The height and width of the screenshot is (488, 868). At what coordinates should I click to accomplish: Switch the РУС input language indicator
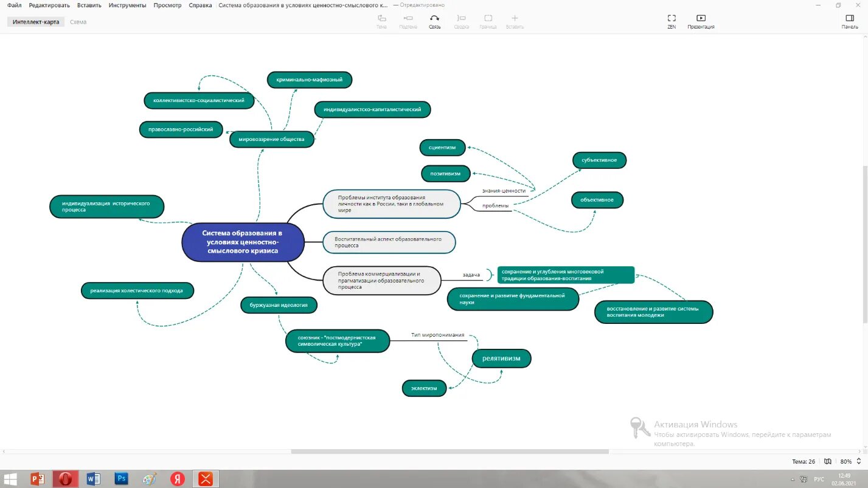(x=819, y=479)
